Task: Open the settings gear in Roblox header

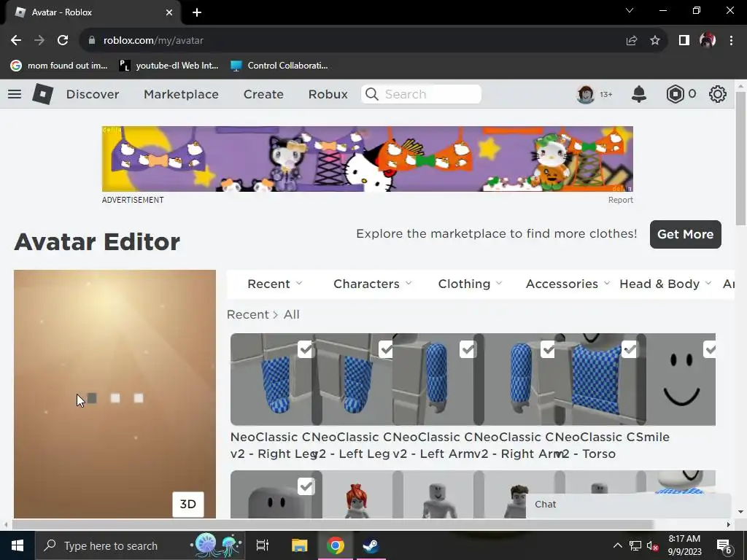Action: (x=718, y=94)
